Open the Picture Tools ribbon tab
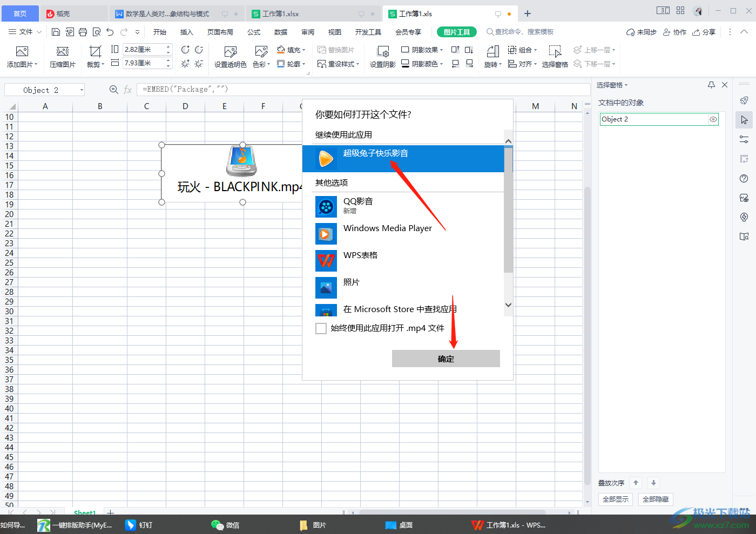The height and width of the screenshot is (534, 756). tap(457, 32)
